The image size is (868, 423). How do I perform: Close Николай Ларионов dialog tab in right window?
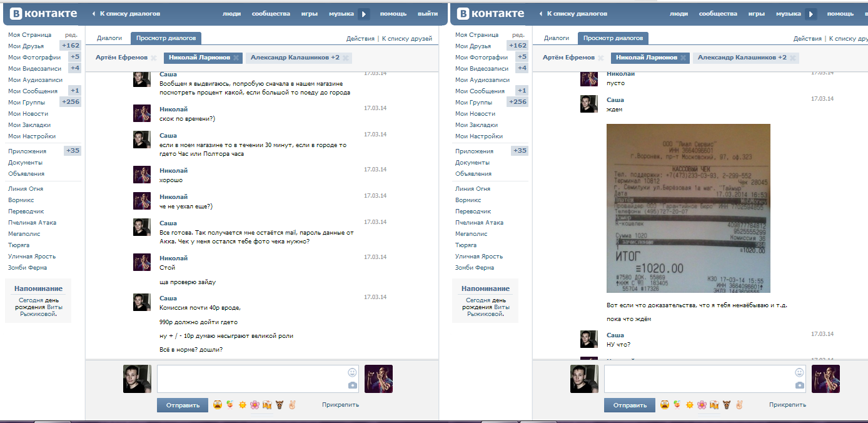coord(683,58)
